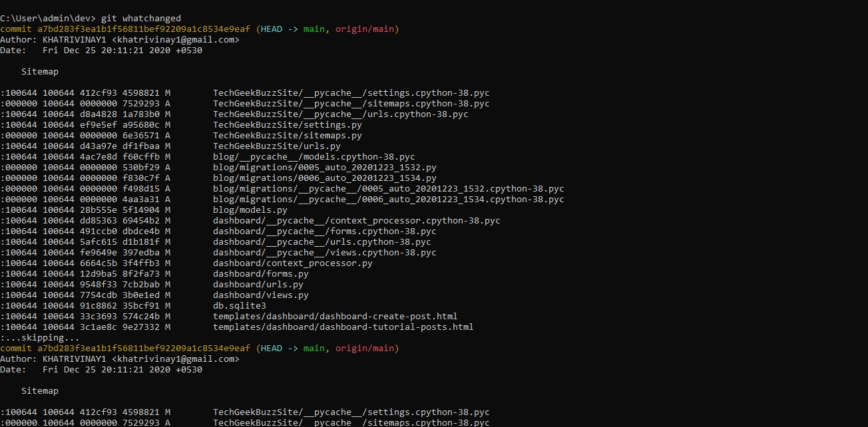Viewport: 868px width, 427px height.
Task: Click the dashboard-tutorial-posts.html template path
Action: [x=343, y=327]
